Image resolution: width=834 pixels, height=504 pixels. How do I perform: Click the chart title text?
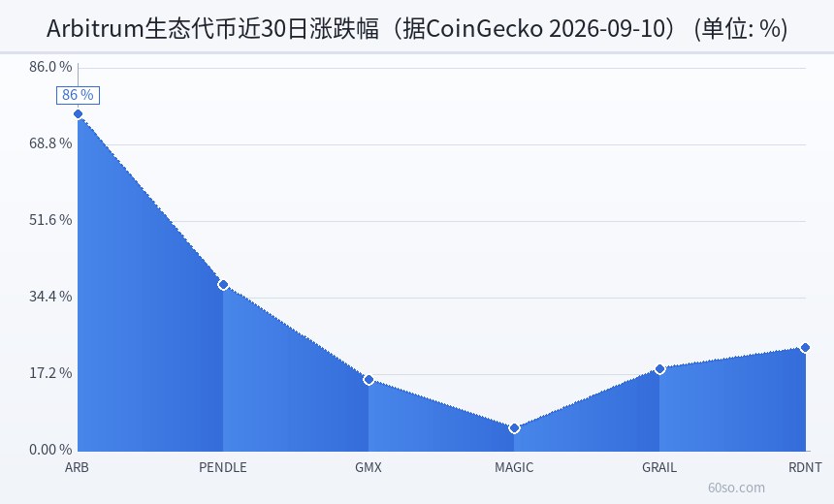click(x=417, y=28)
